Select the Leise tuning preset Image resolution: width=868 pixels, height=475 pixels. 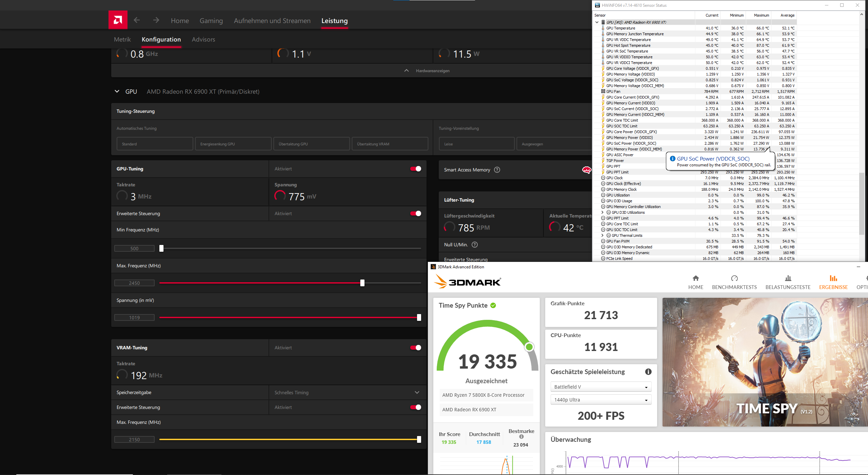(476, 144)
